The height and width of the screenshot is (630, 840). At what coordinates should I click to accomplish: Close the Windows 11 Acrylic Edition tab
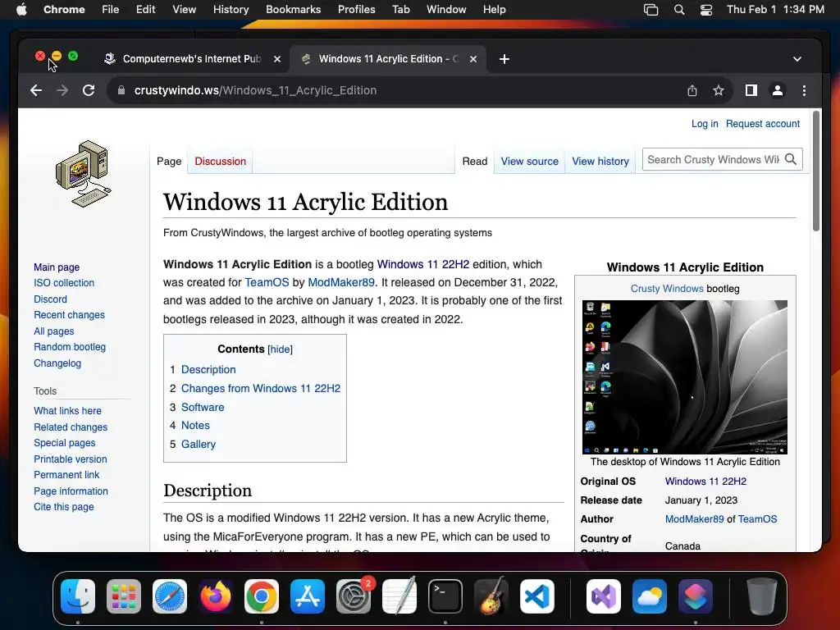473,59
